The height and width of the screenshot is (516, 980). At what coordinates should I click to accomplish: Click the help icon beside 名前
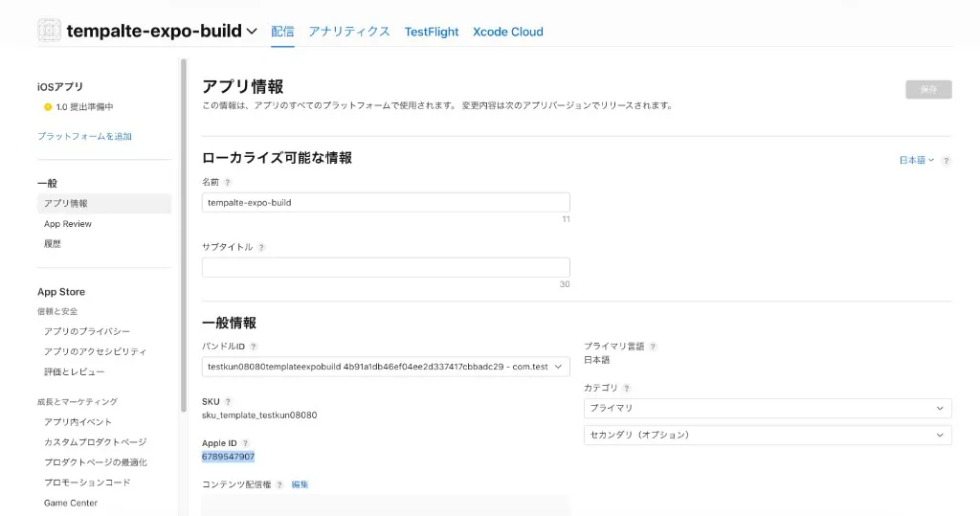click(x=228, y=183)
